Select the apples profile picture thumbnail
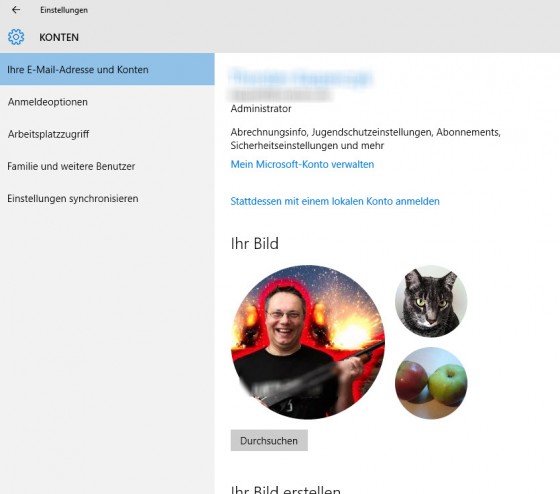Screen dimensions: 560x494 click(431, 383)
